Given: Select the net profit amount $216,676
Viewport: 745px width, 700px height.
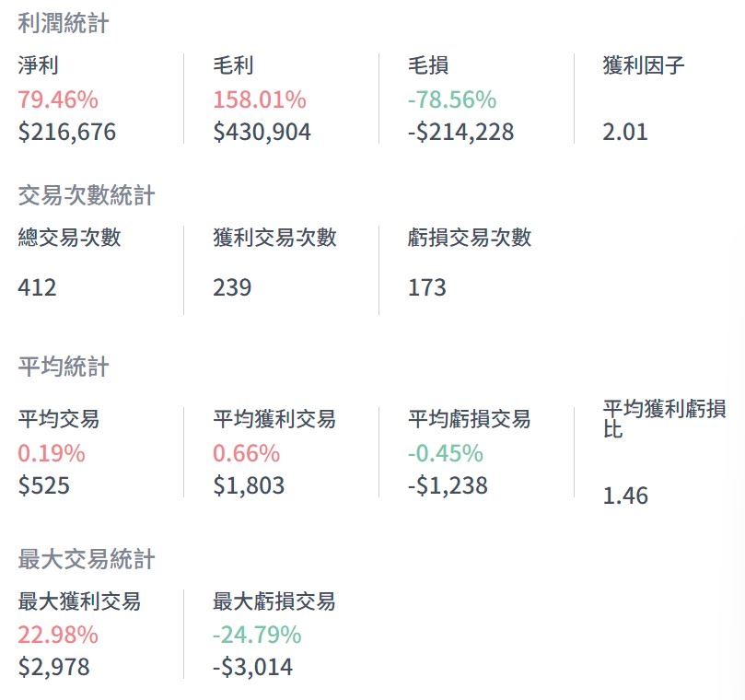Looking at the screenshot, I should [x=67, y=132].
